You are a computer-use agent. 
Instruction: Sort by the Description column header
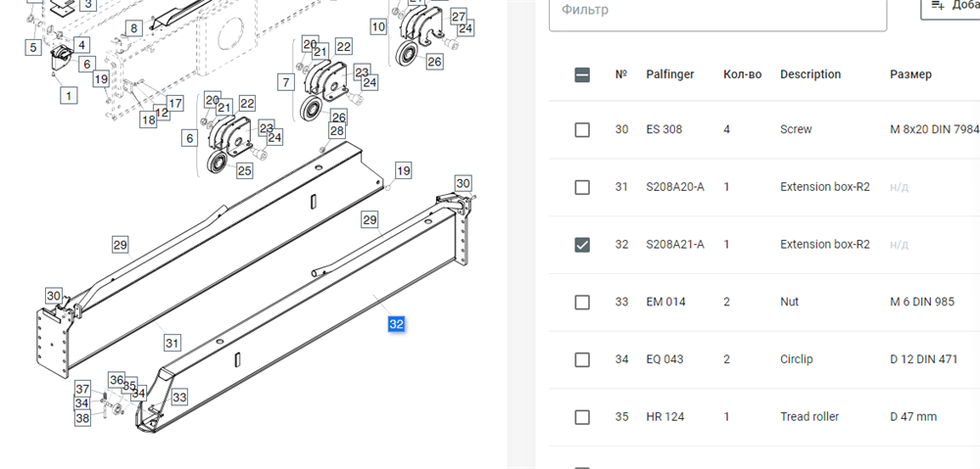[x=810, y=74]
